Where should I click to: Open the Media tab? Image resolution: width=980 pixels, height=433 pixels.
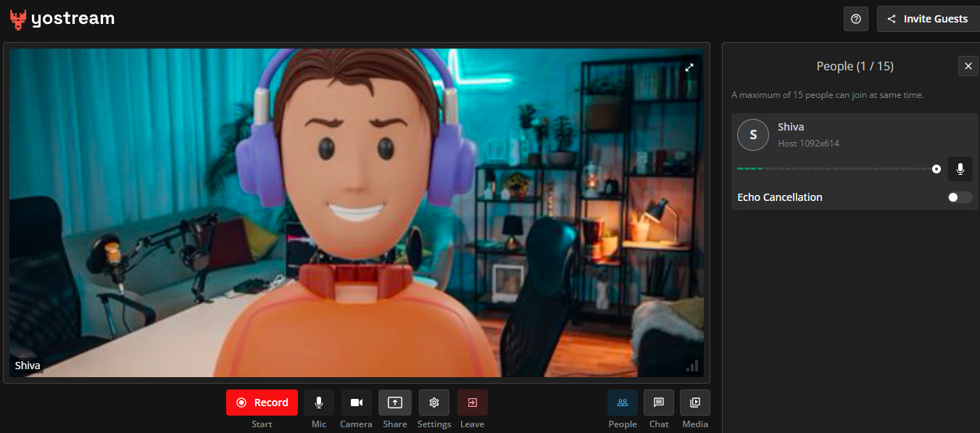(694, 403)
